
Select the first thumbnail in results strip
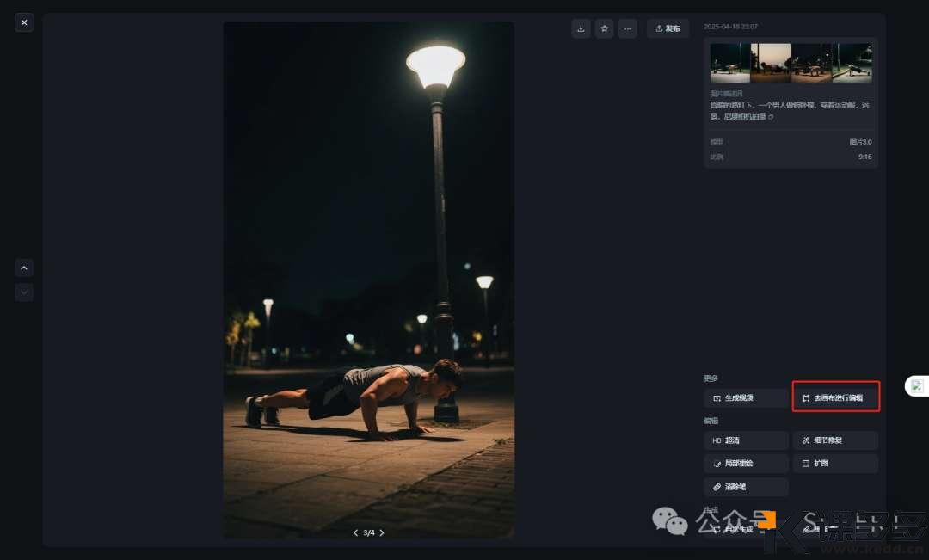730,63
